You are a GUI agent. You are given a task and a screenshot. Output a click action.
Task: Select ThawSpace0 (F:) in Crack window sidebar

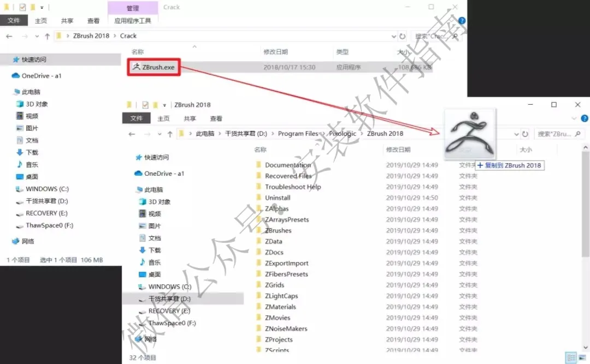[x=44, y=225]
